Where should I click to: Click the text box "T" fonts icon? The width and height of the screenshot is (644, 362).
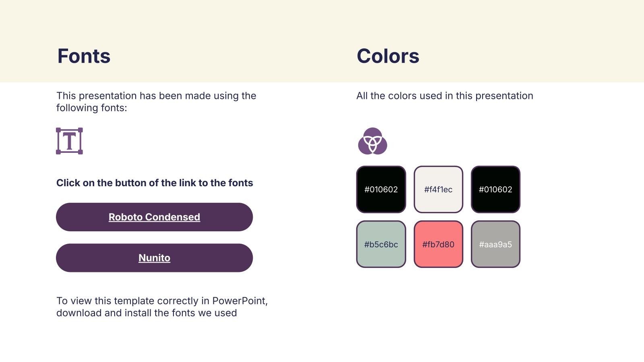coord(69,141)
